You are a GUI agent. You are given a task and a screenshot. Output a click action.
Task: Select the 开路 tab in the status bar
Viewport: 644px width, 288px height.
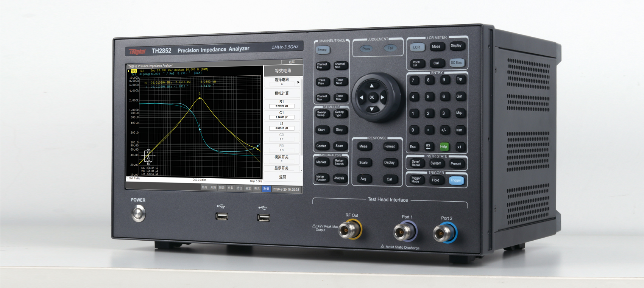tap(213, 188)
